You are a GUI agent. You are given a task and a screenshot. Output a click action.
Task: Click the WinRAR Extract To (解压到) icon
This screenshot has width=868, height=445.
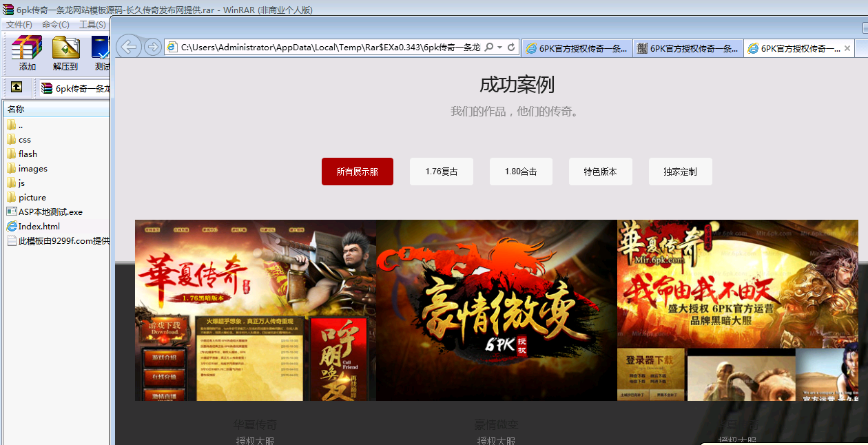coord(65,54)
